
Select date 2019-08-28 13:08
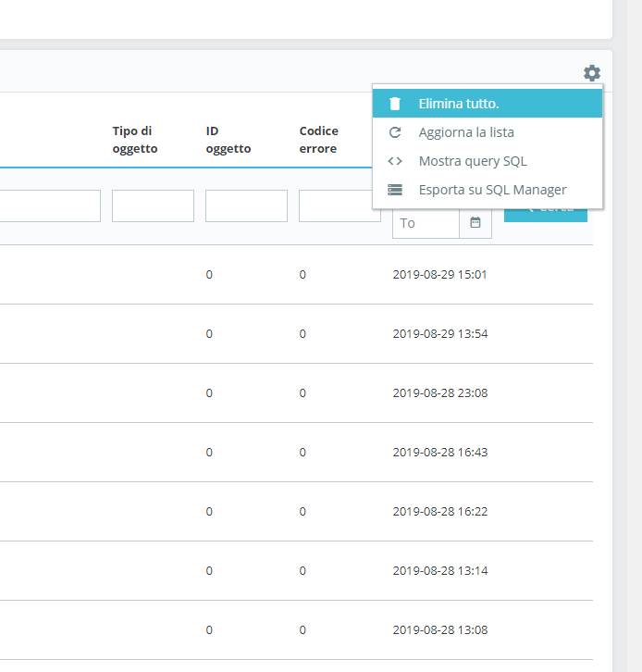[440, 629]
